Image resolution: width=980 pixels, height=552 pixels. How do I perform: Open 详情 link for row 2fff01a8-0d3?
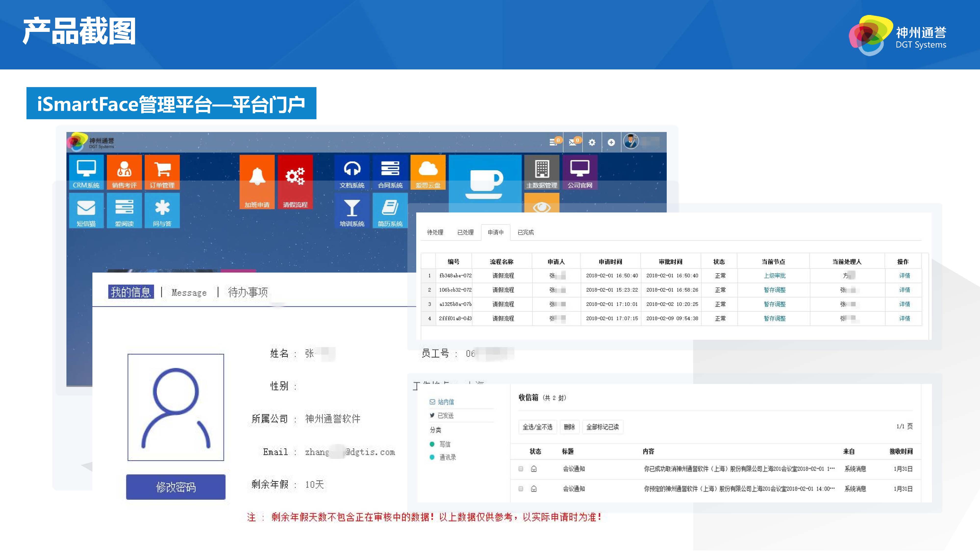click(904, 318)
